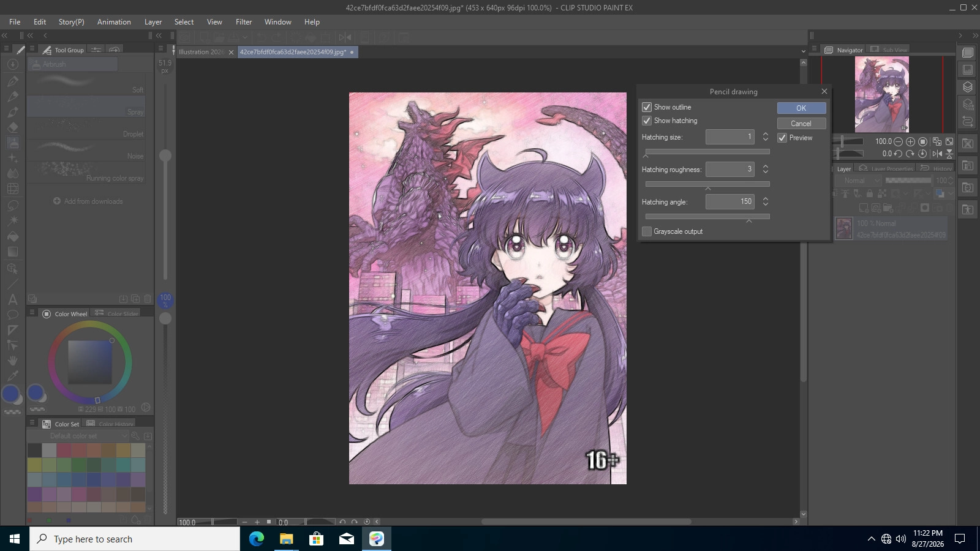Switch to the Sub View tab

point(889,50)
